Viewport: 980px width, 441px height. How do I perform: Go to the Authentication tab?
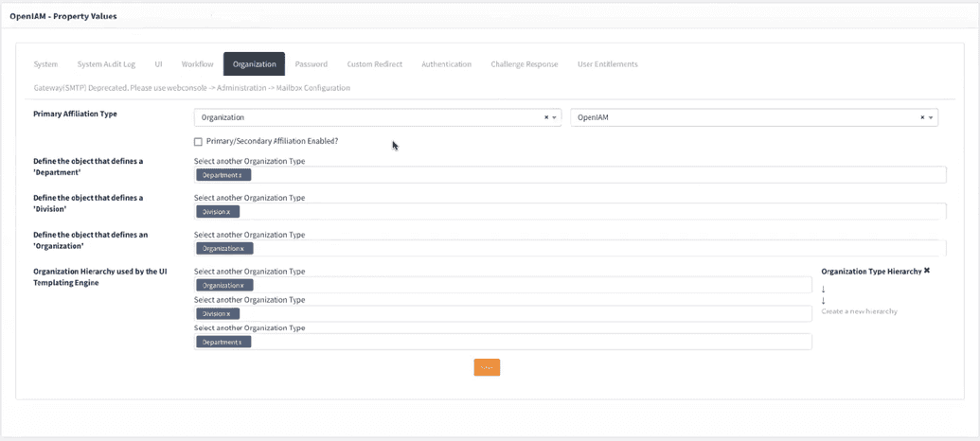(446, 64)
